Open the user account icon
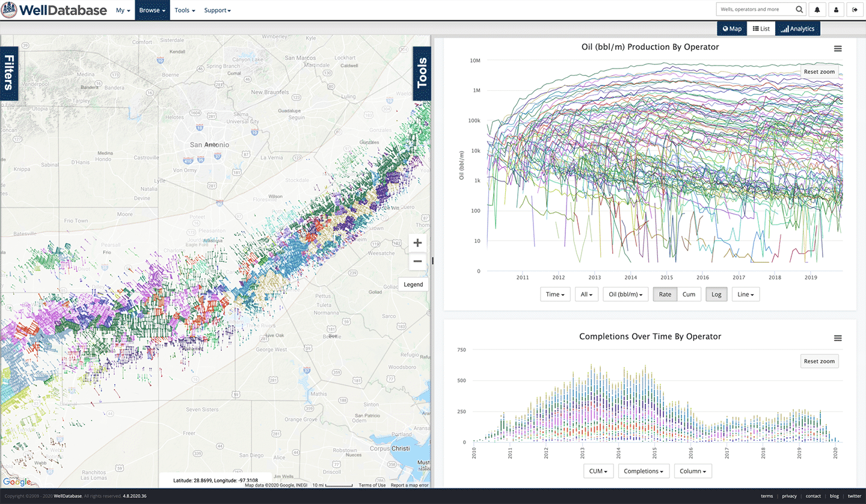 pos(836,10)
